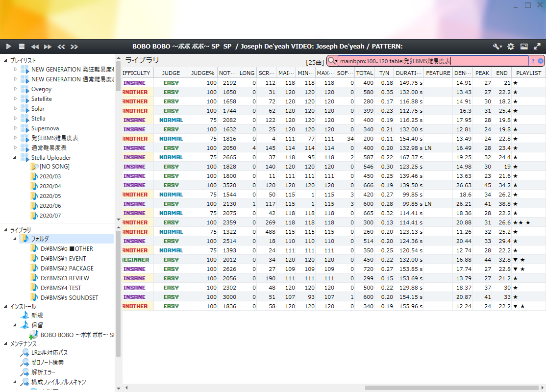The width and height of the screenshot is (546, 392).
Task: Open the wrench tools menu
Action: [497, 47]
